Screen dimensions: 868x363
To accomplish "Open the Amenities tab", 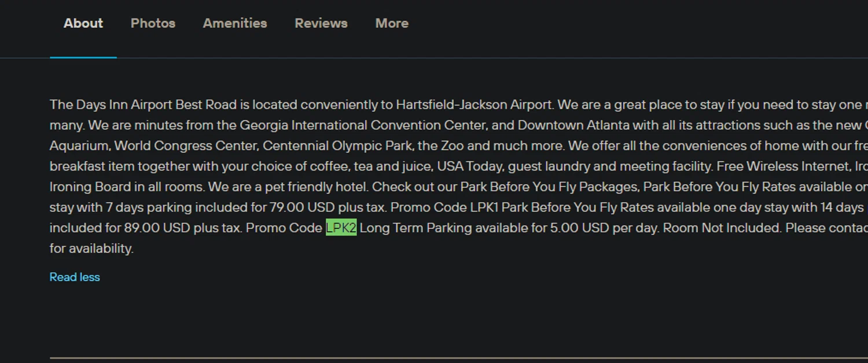I will point(235,24).
